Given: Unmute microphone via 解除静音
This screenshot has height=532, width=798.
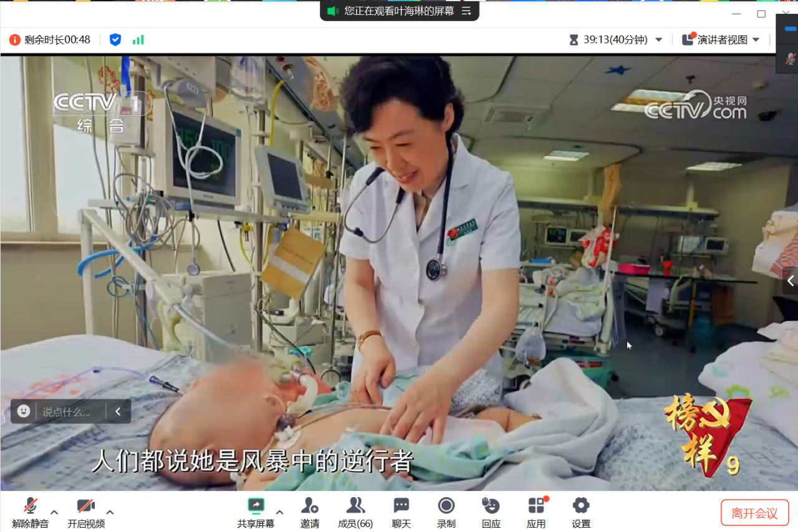Looking at the screenshot, I should click(30, 506).
